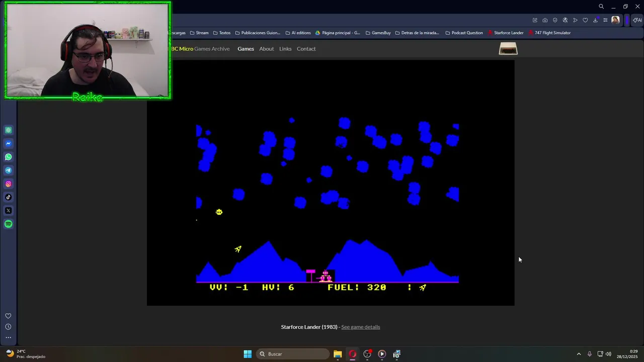Open OBS Studio from the taskbar
This screenshot has width=644, height=362.
point(367,354)
